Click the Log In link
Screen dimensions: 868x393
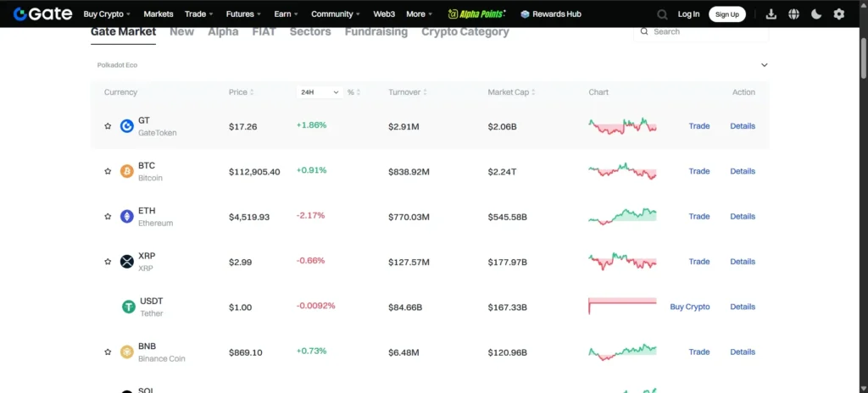coord(688,14)
